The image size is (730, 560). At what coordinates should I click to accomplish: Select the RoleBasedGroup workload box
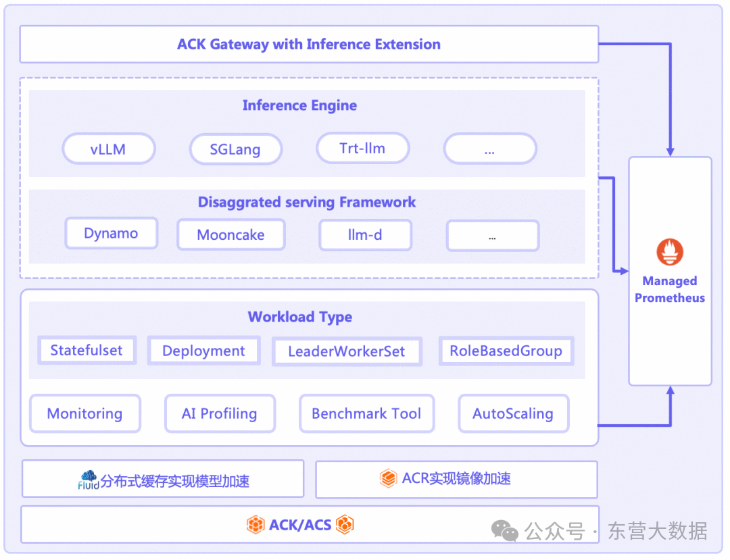(506, 351)
